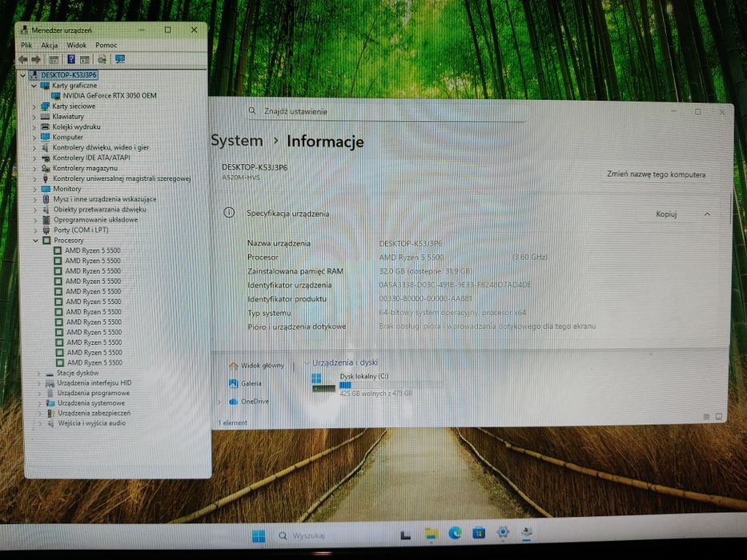Click the Porty (COM i LPT) icon

click(x=46, y=230)
